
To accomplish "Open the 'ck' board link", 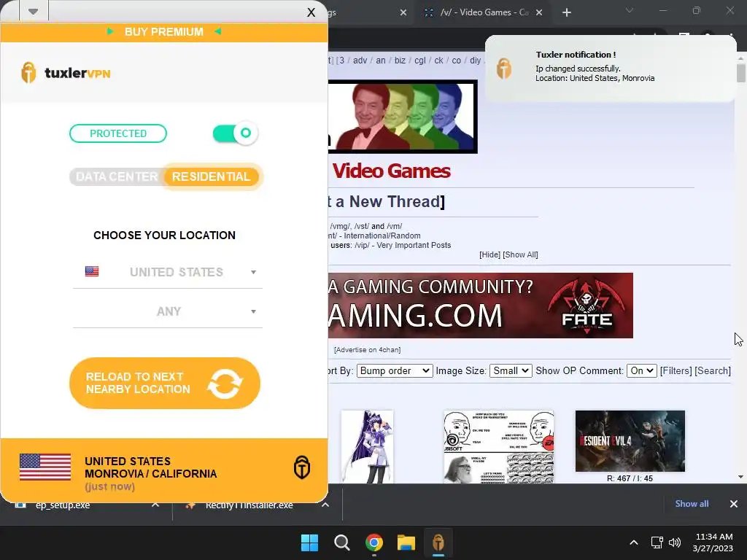I will [x=438, y=61].
